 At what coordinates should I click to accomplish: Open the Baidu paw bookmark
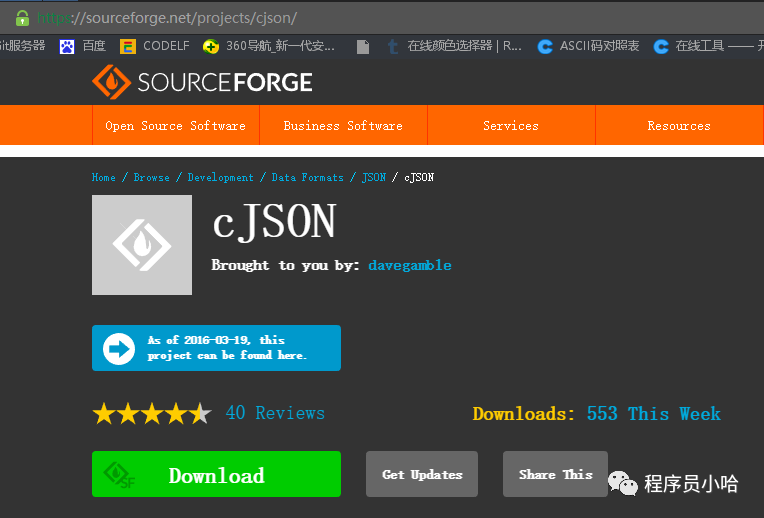pyautogui.click(x=83, y=46)
